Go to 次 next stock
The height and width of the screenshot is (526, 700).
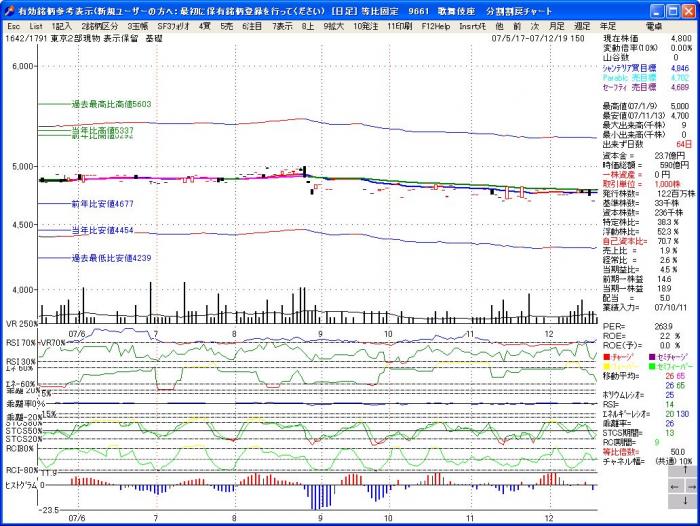tap(535, 24)
